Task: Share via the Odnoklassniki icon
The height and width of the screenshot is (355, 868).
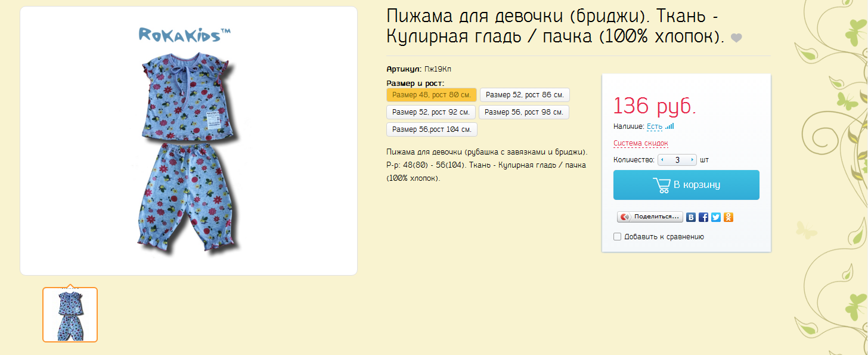Action: [x=728, y=217]
